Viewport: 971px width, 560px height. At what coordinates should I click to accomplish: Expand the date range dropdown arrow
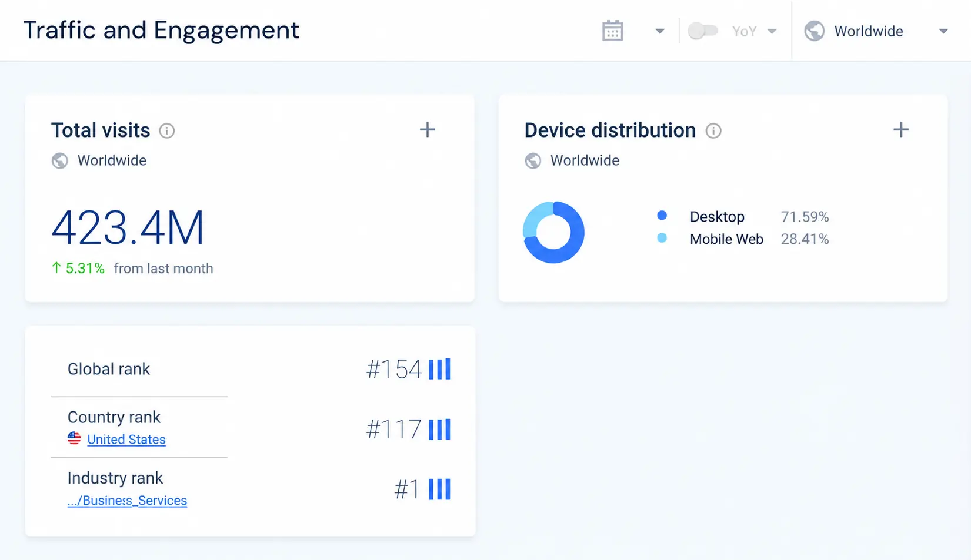coord(659,31)
